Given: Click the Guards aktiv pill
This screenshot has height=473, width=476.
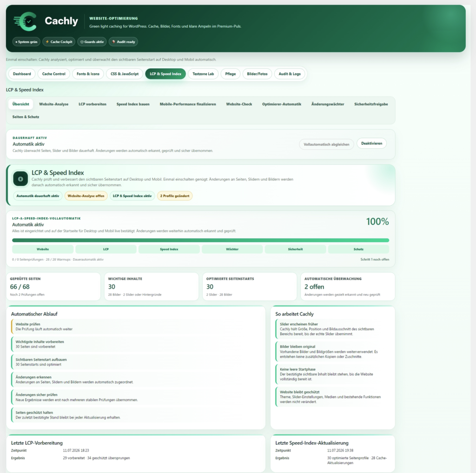Looking at the screenshot, I should (x=92, y=42).
